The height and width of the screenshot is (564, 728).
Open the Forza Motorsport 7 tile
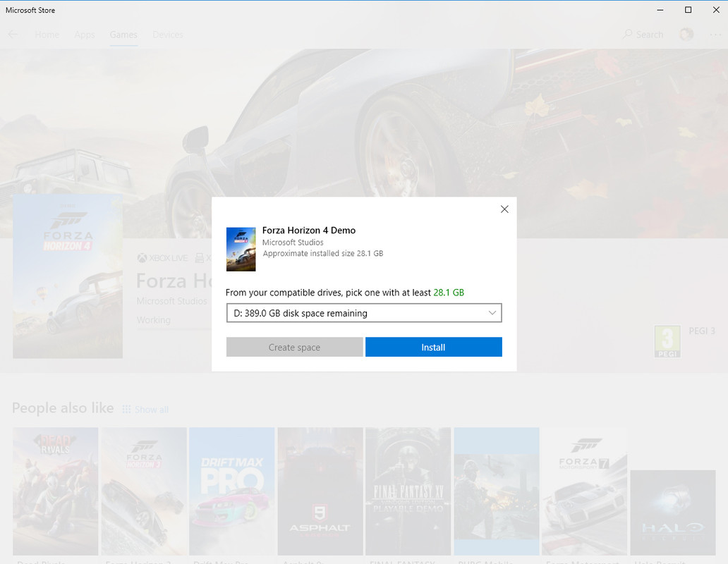[x=585, y=491]
